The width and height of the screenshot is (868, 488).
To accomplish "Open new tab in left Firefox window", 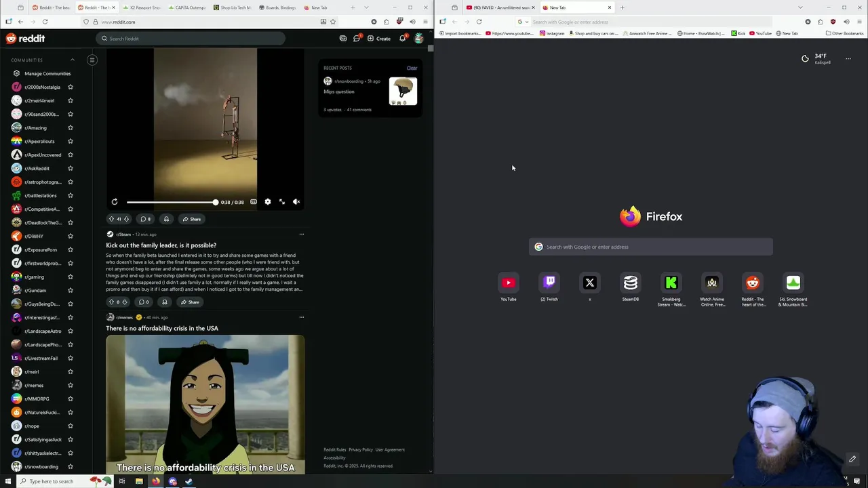I will pyautogui.click(x=353, y=7).
